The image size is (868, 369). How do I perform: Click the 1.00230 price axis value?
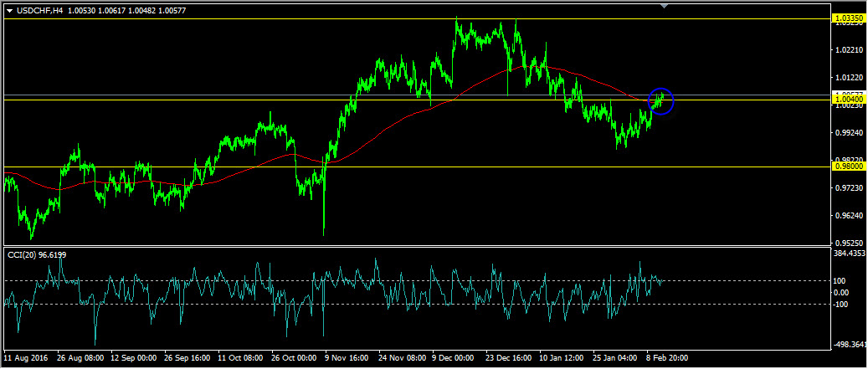pos(849,105)
